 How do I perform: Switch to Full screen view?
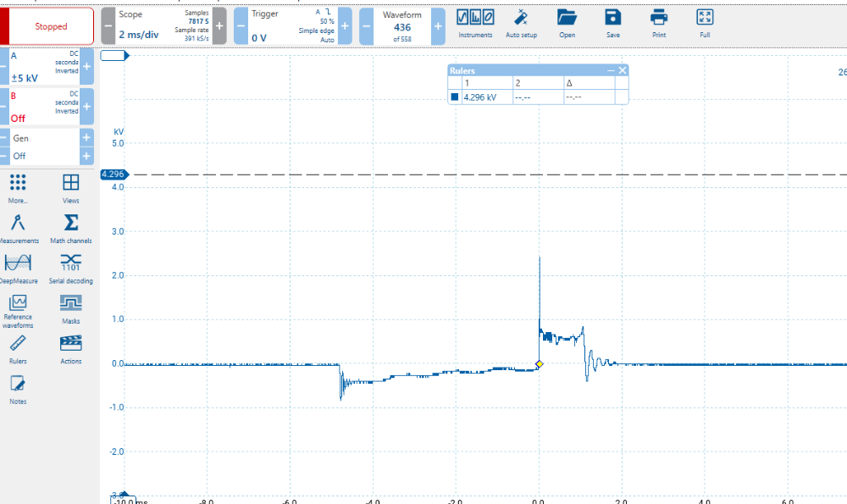[x=705, y=24]
